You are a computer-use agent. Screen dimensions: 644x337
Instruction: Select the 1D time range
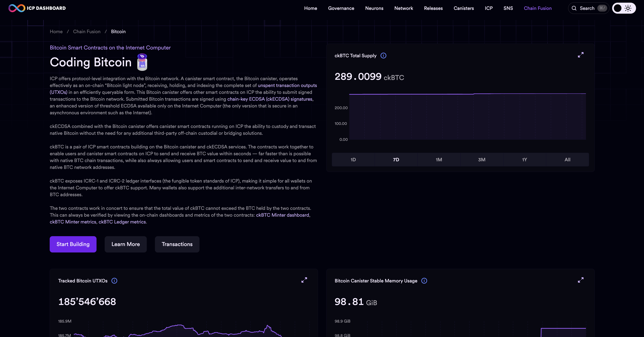[353, 160]
